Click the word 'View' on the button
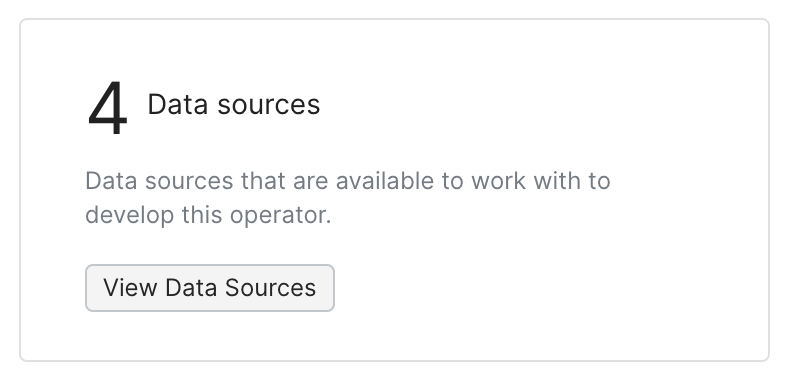 [130, 288]
